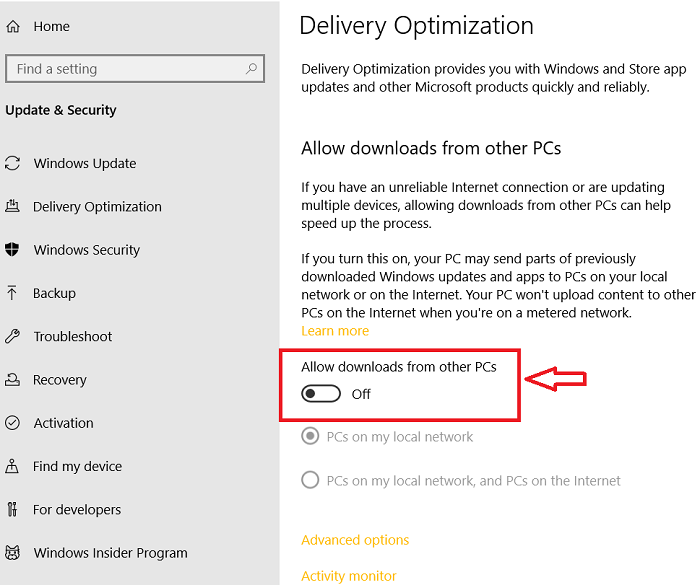The width and height of the screenshot is (700, 585).
Task: Open Advanced options link
Action: [355, 540]
